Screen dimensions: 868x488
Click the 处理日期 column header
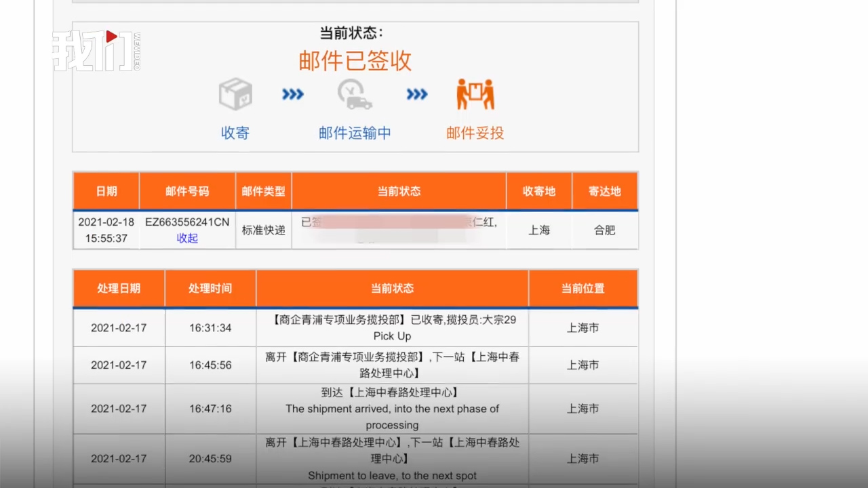(119, 288)
